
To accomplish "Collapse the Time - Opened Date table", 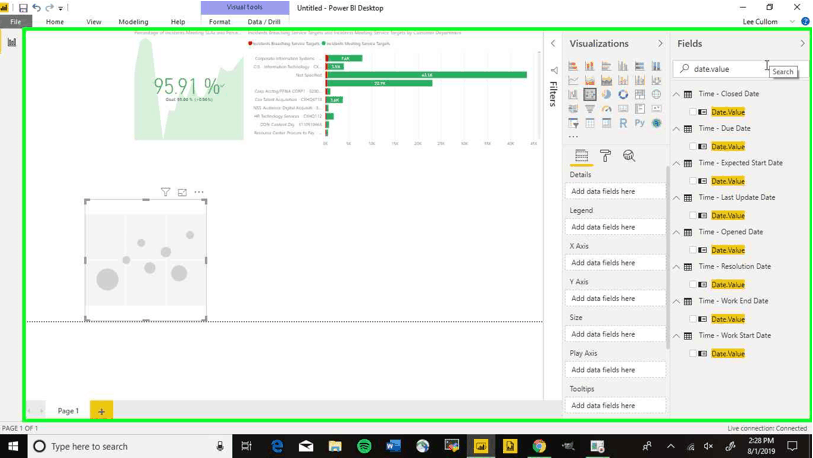I will (677, 232).
